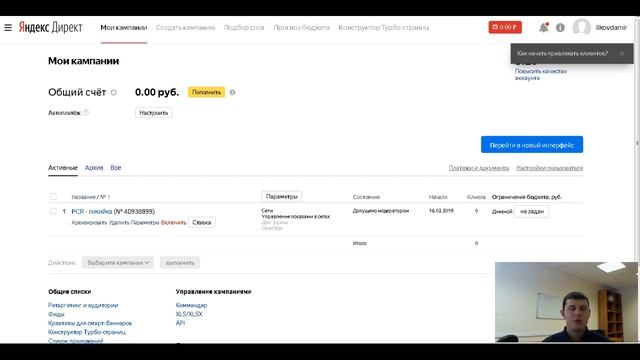Open the hamburger menu icon

(x=8, y=28)
